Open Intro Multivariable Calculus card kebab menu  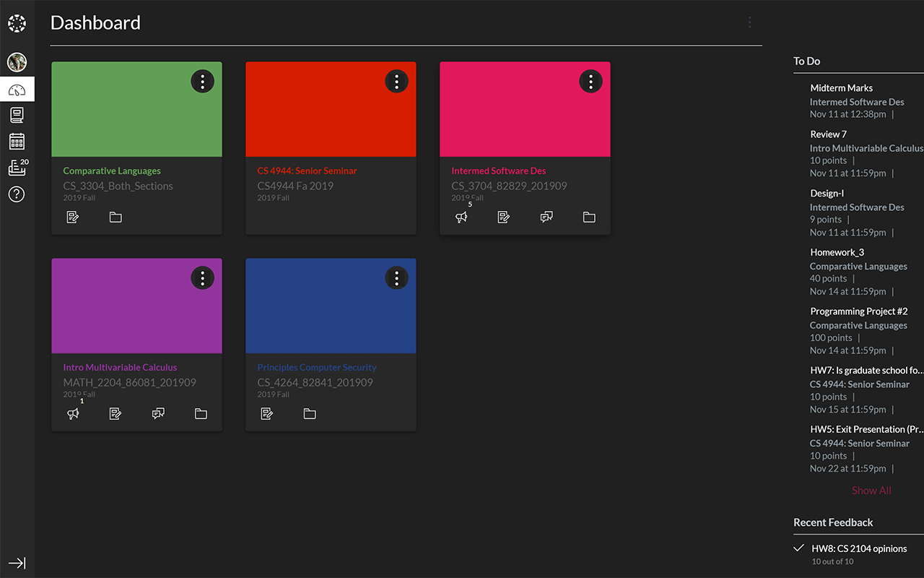click(202, 277)
